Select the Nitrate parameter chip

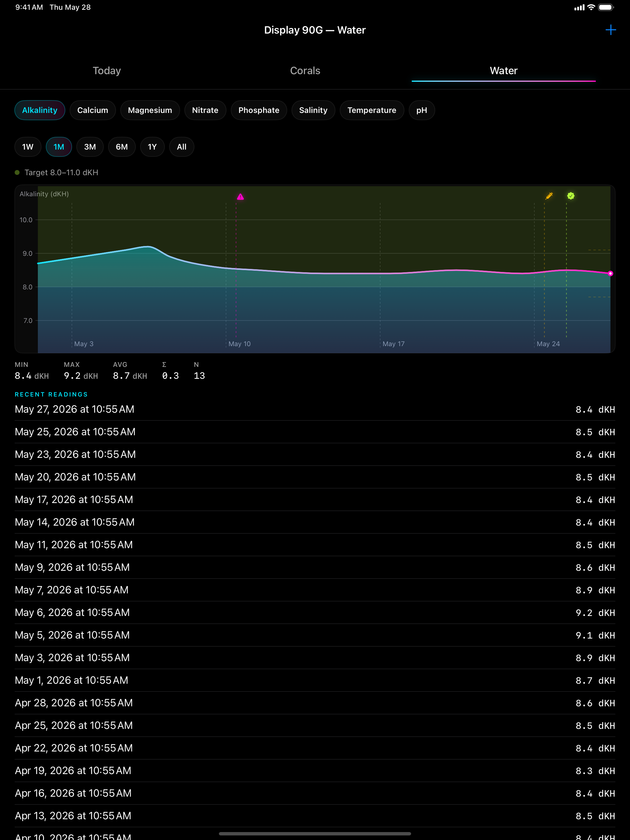pos(205,110)
